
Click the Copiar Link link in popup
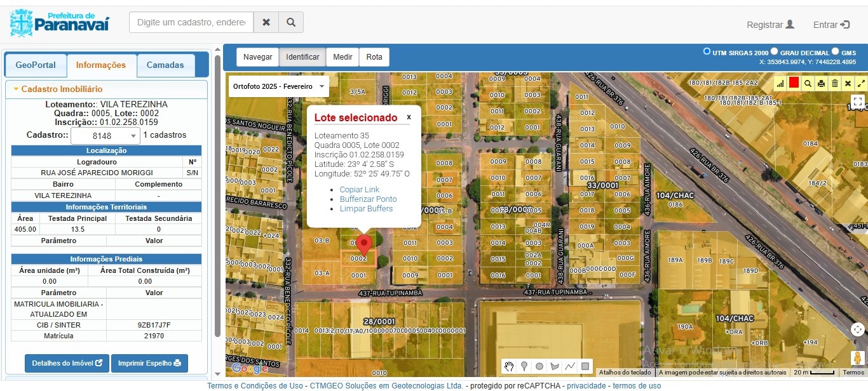point(359,190)
